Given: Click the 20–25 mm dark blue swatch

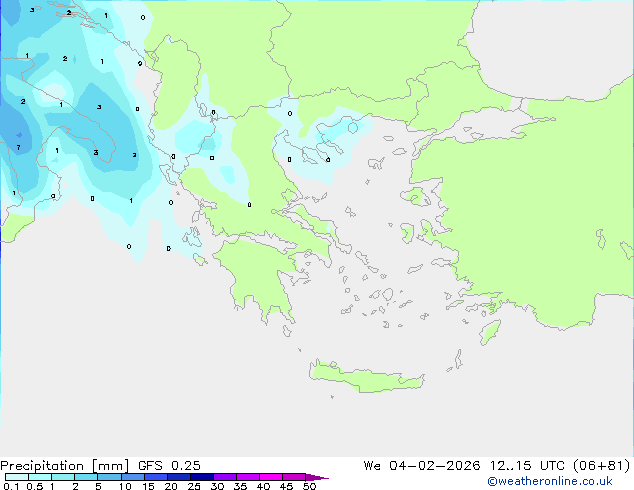Looking at the screenshot, I should click(179, 477).
